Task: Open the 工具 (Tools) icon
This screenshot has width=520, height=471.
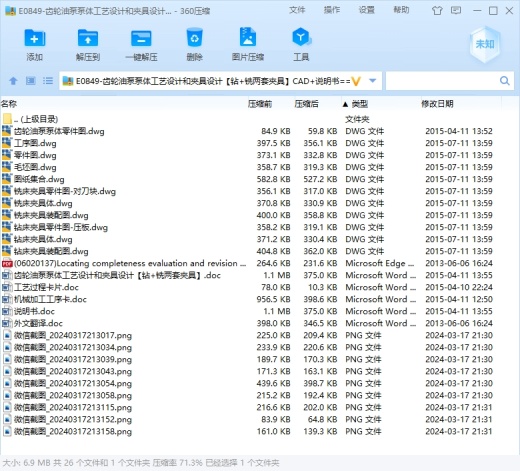Action: [301, 37]
